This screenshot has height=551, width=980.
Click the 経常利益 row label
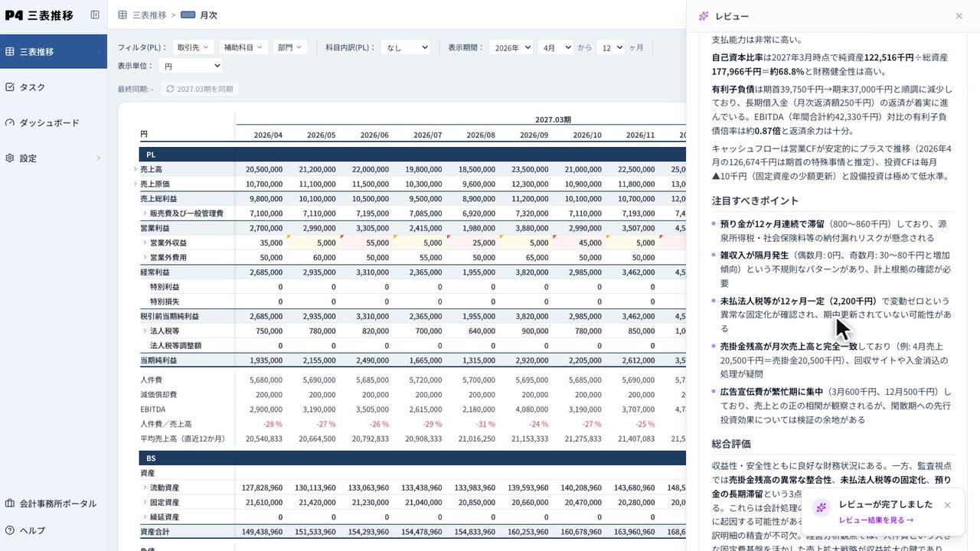pos(155,272)
